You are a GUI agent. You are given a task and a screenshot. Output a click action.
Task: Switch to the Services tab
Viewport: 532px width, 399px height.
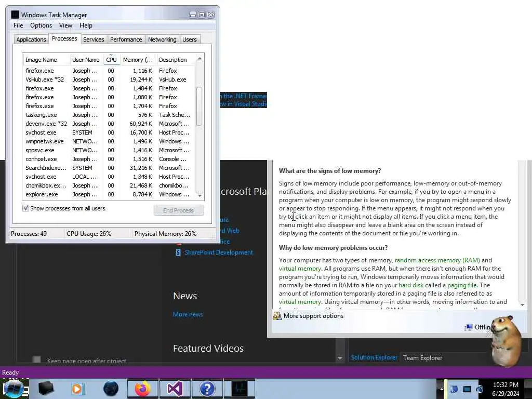[94, 39]
